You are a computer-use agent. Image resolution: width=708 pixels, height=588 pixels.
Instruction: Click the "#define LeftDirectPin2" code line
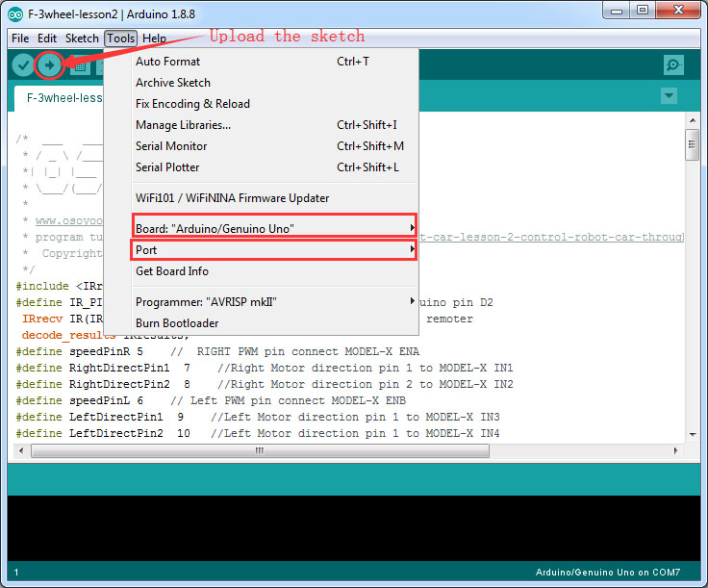258,433
